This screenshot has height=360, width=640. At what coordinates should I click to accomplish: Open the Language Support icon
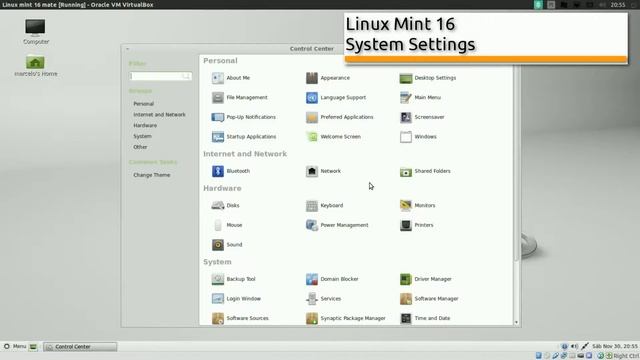tap(312, 98)
